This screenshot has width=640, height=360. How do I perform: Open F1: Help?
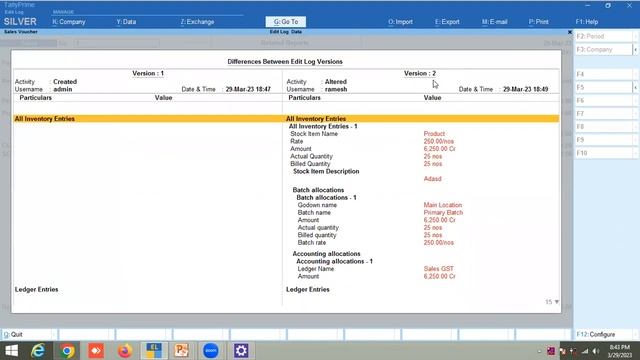587,22
